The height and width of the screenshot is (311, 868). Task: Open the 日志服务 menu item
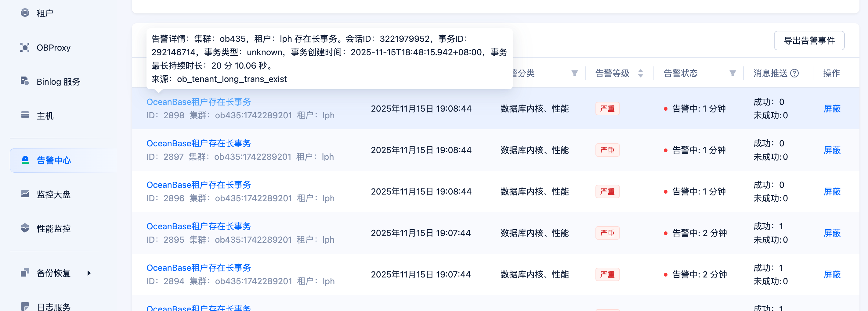[54, 307]
